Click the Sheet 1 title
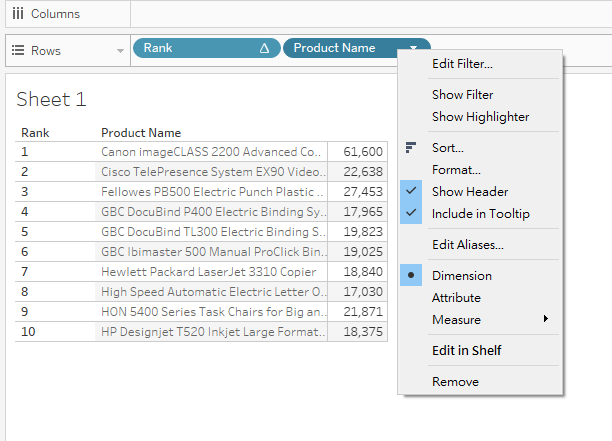The height and width of the screenshot is (441, 612). [x=51, y=99]
